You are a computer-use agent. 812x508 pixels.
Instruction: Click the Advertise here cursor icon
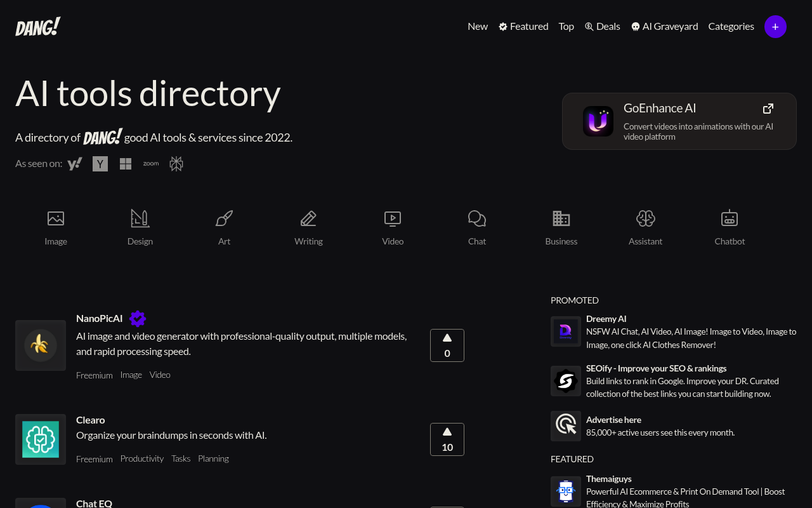point(566,425)
